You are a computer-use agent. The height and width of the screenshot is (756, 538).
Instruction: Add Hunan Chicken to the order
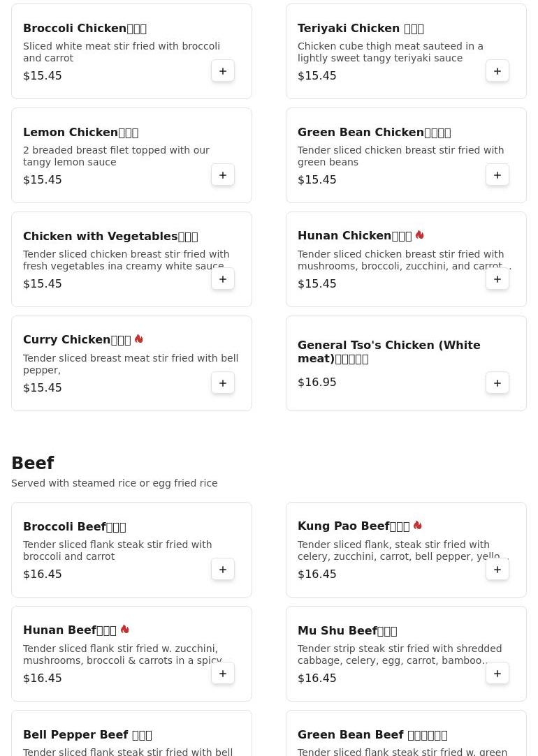point(497,279)
